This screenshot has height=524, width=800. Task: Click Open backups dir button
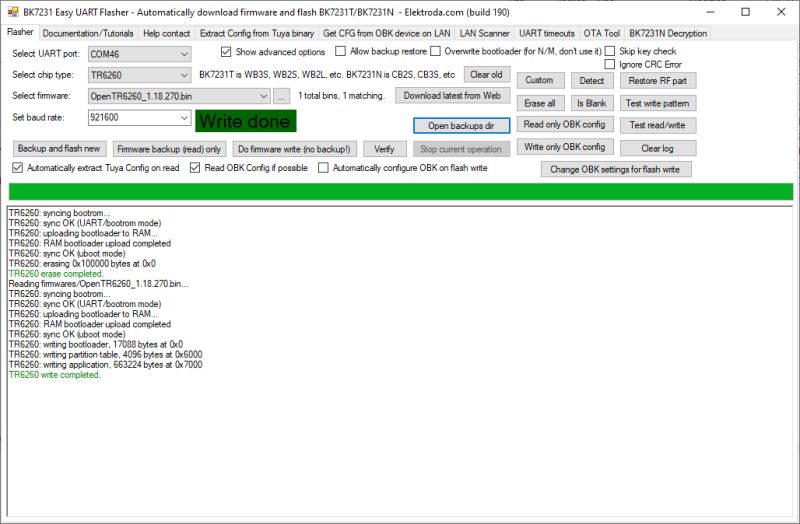[x=461, y=126]
